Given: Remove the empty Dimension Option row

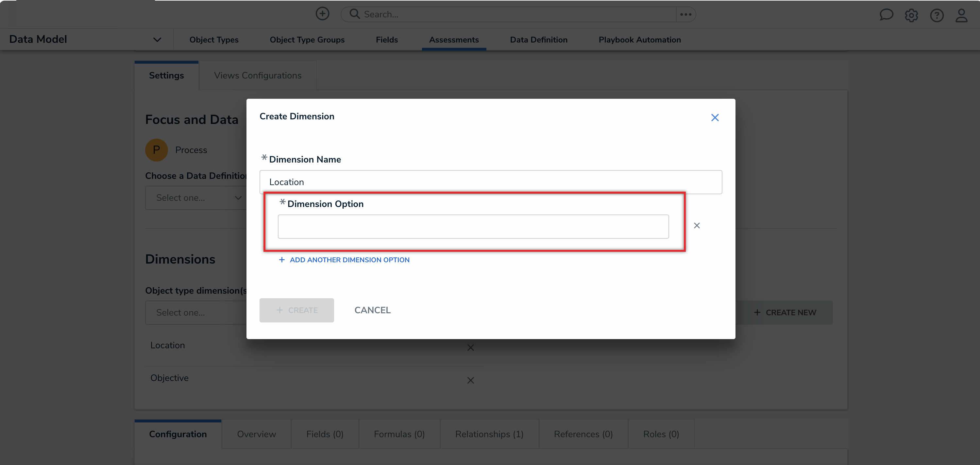Looking at the screenshot, I should pyautogui.click(x=697, y=225).
